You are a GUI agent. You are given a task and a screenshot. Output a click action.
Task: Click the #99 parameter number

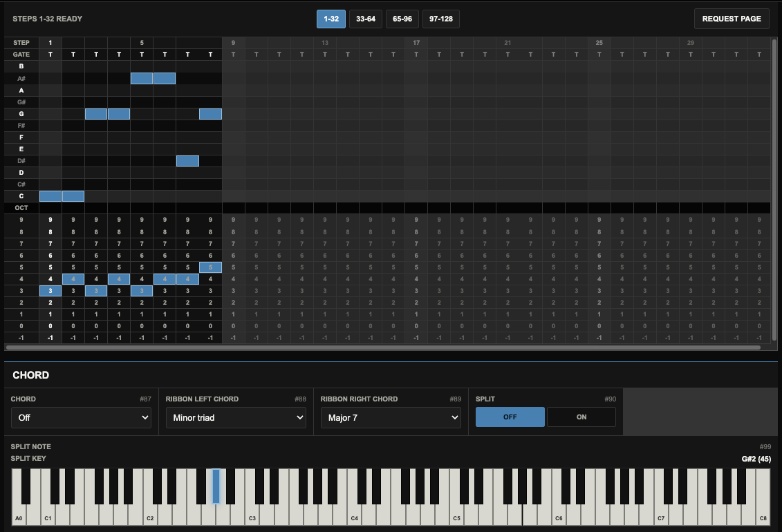pyautogui.click(x=765, y=447)
